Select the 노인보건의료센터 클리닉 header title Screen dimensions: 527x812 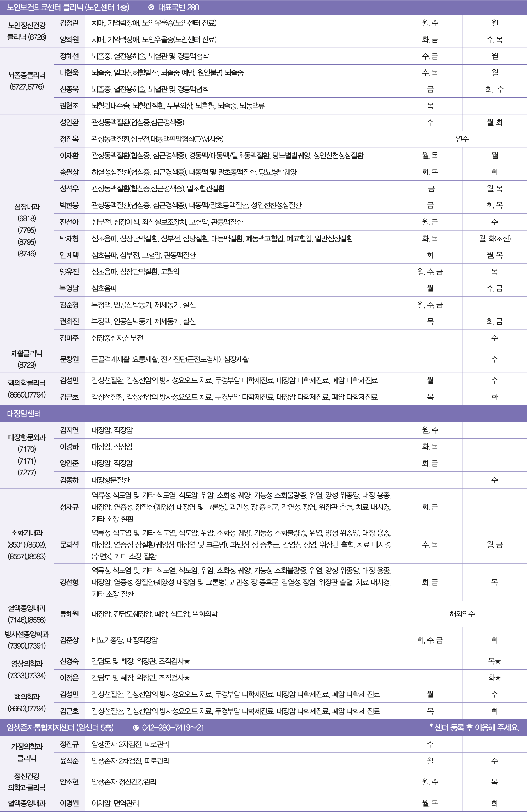(x=68, y=8)
